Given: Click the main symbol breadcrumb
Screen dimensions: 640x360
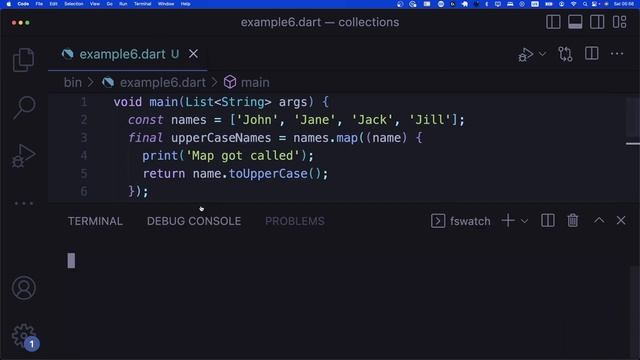Looking at the screenshot, I should click(x=255, y=82).
